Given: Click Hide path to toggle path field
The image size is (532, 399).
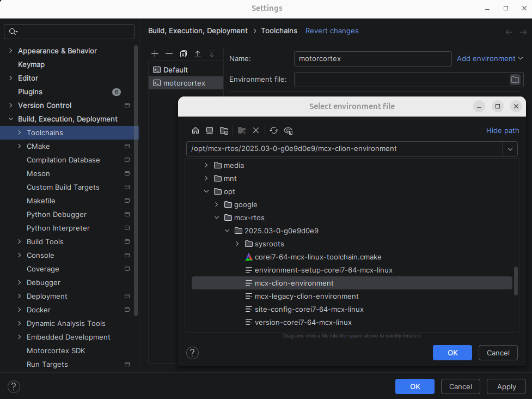Looking at the screenshot, I should pos(502,131).
